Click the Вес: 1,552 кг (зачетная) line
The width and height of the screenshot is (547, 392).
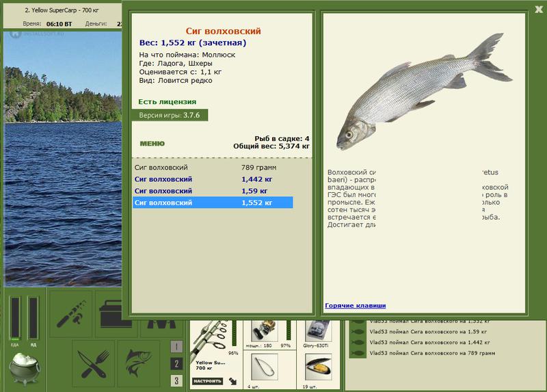tap(193, 42)
